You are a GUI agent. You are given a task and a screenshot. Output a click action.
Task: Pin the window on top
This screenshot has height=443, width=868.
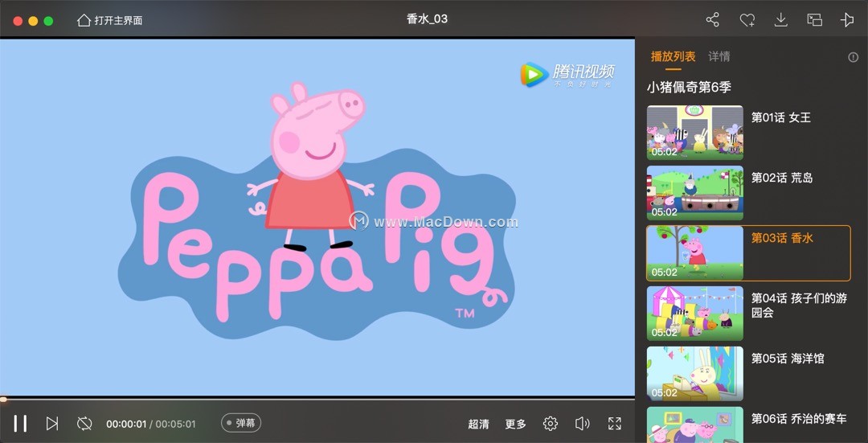click(847, 20)
